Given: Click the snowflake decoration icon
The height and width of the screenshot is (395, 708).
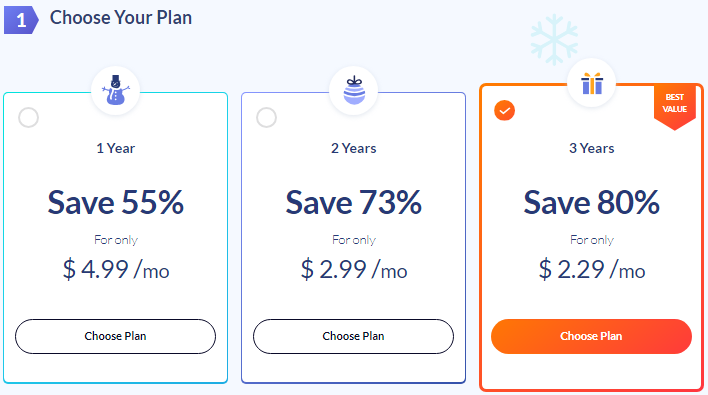Looking at the screenshot, I should (554, 40).
